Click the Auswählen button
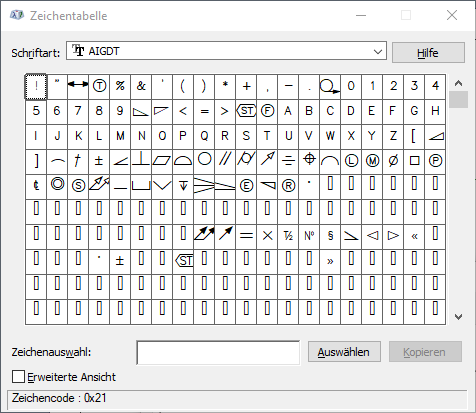476x413 pixels. [x=344, y=352]
